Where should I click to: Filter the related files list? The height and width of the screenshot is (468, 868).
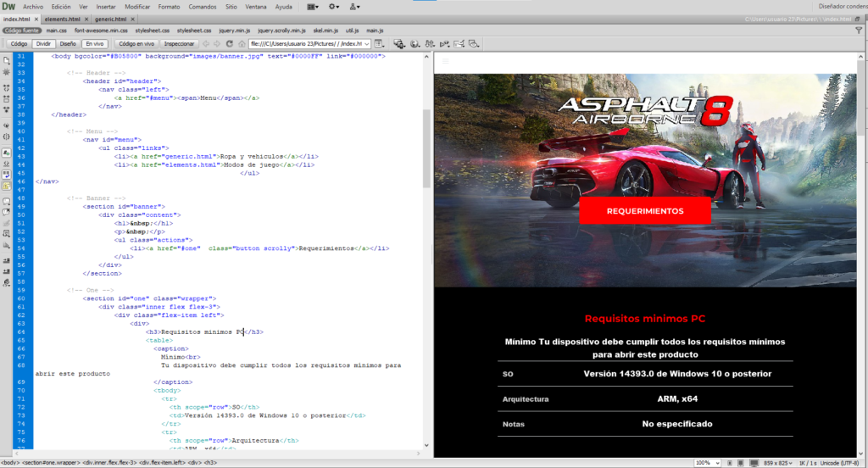pos(859,31)
